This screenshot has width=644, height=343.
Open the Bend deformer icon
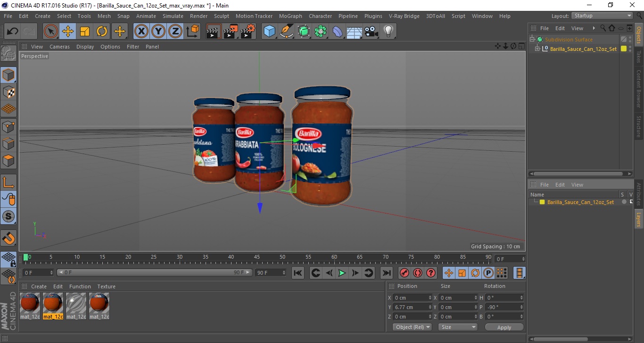(338, 32)
